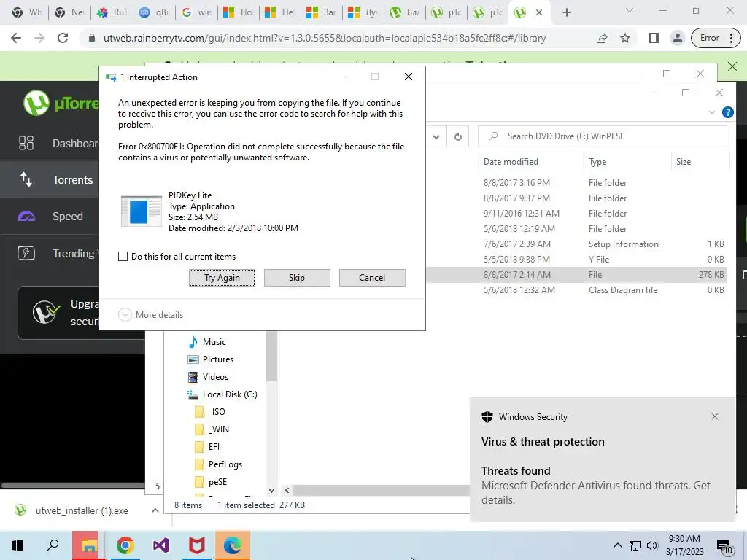Select Local Disk (C:) in navigation pane
Screen dimensions: 747x560
(x=222, y=394)
